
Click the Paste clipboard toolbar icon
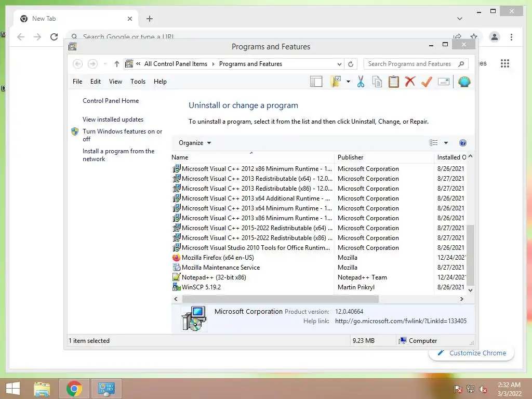(394, 82)
